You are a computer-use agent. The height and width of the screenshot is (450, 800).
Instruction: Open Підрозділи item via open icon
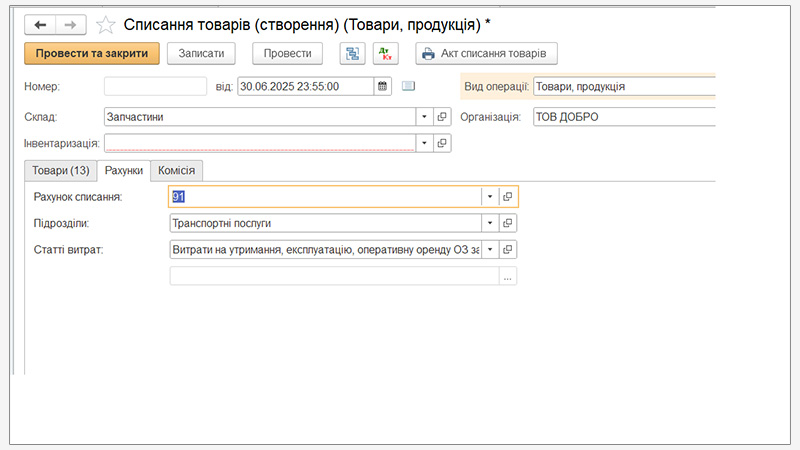coord(507,223)
